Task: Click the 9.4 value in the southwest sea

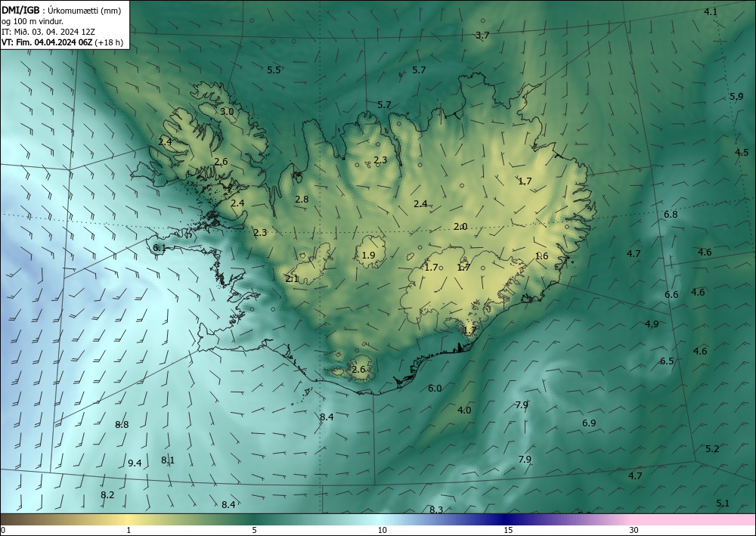Action: 135,463
